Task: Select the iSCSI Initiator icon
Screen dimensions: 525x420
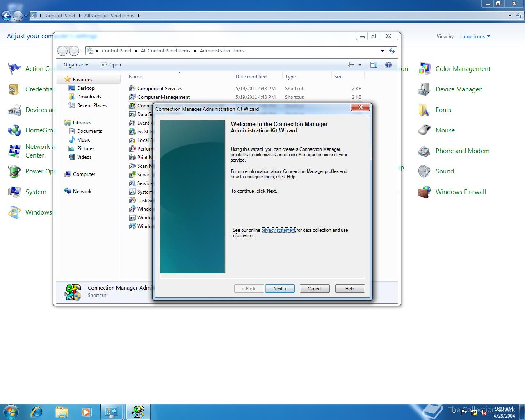Action: [132, 132]
